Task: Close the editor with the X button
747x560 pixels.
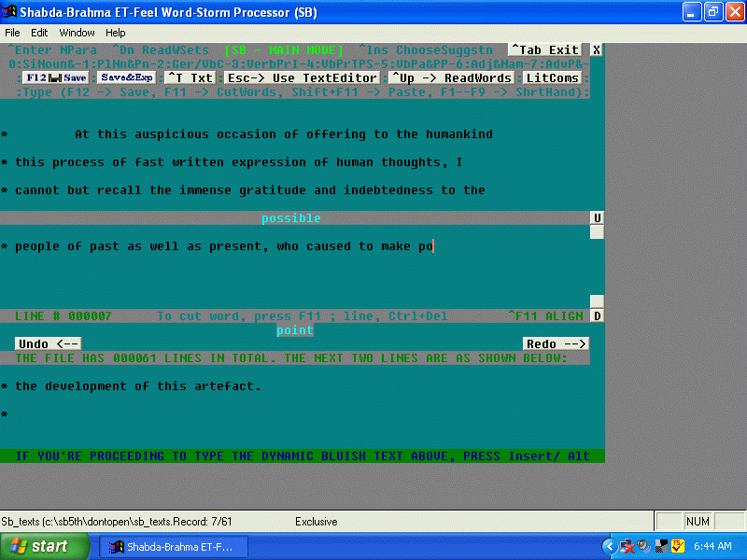Action: 597,50
